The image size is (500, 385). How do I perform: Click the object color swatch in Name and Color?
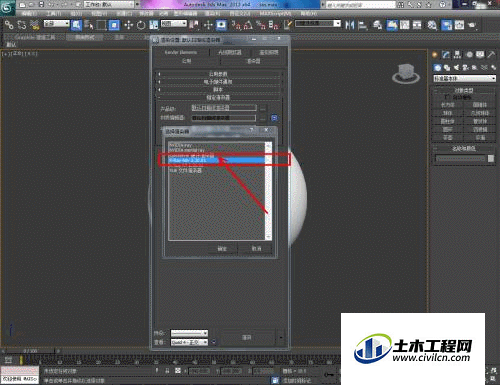pyautogui.click(x=491, y=159)
